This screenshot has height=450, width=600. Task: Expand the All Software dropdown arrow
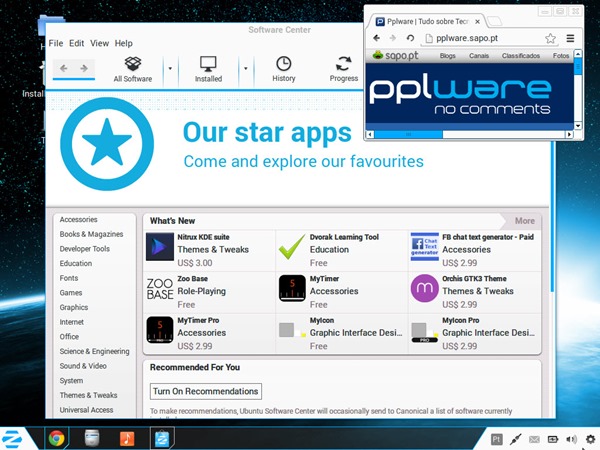(170, 69)
